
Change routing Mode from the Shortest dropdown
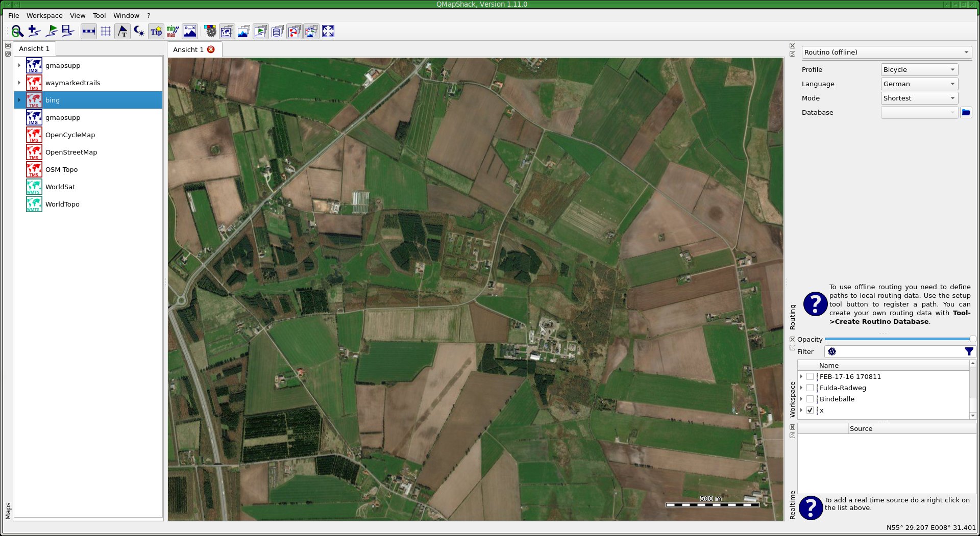[919, 98]
